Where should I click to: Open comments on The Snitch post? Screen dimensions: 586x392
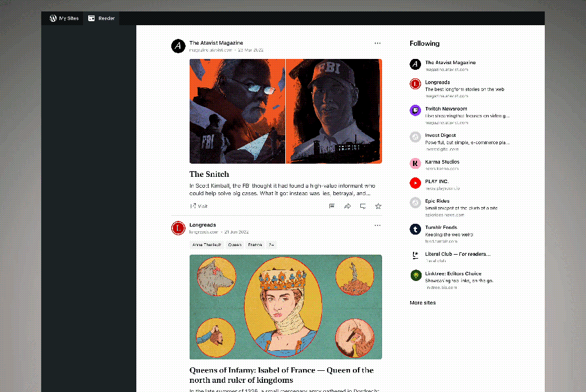point(363,206)
